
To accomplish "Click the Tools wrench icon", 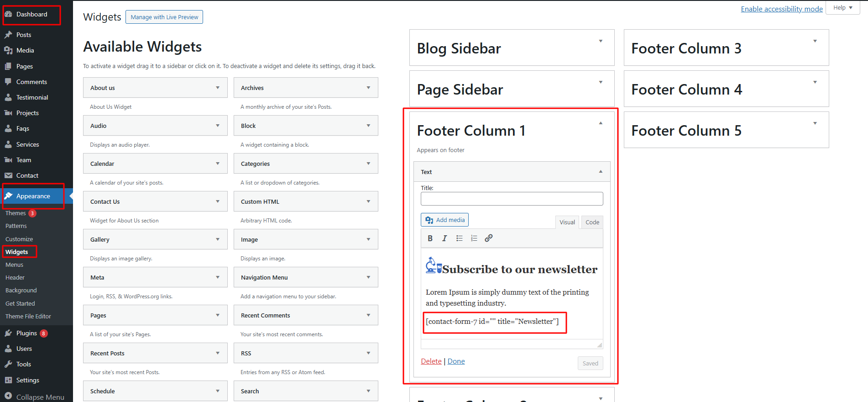I will pyautogui.click(x=8, y=364).
